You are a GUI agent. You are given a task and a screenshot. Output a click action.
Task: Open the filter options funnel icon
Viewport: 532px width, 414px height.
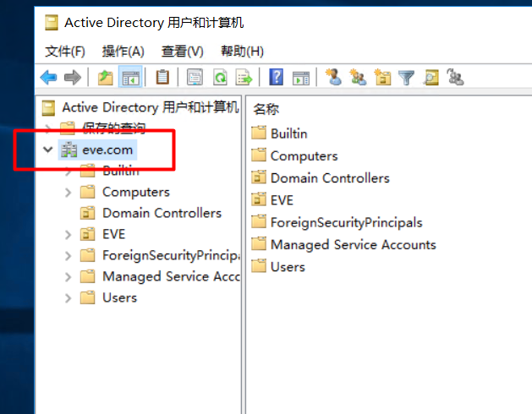pyautogui.click(x=406, y=78)
